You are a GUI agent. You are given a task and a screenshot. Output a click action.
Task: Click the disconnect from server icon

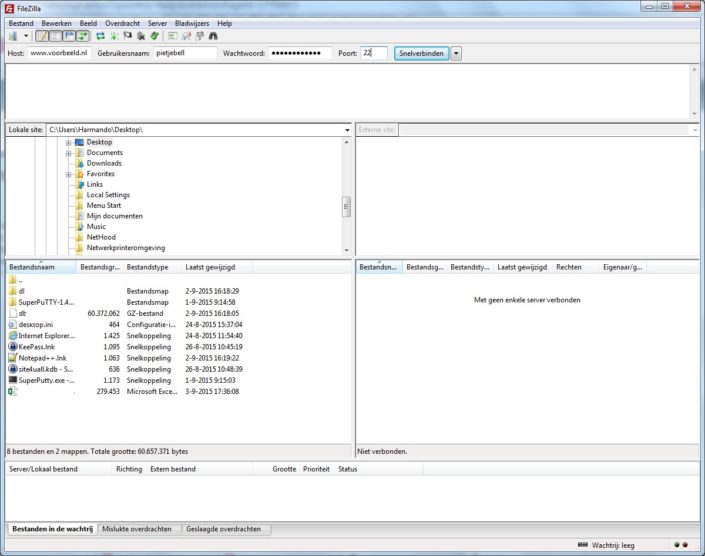click(x=141, y=36)
